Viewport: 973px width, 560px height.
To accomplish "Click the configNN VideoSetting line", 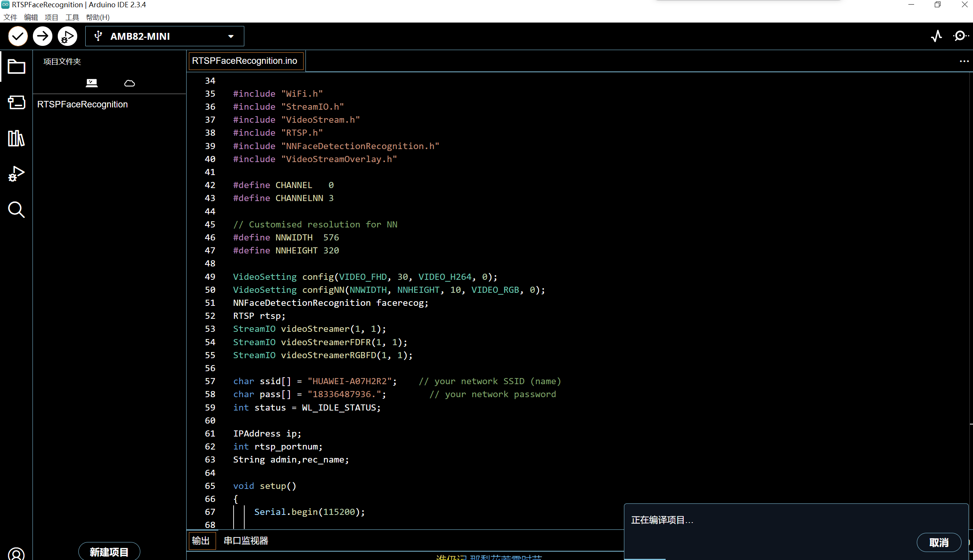I will [x=389, y=290].
